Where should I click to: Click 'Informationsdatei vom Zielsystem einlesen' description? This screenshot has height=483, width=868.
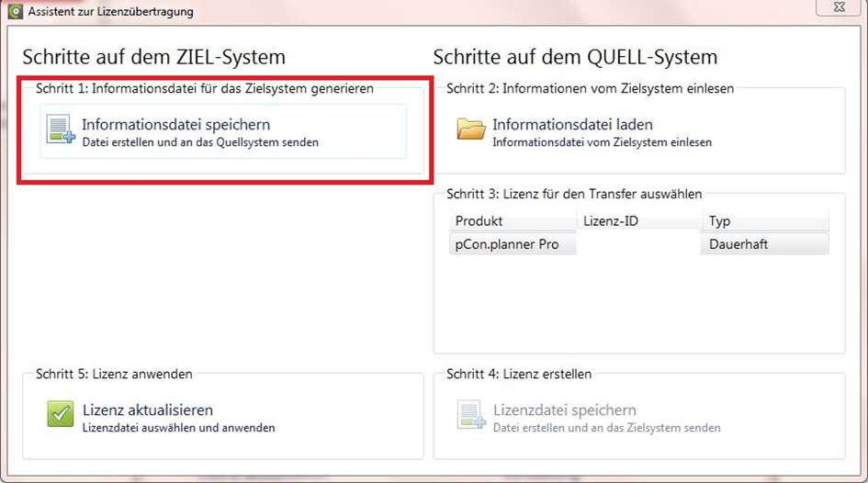pyautogui.click(x=603, y=142)
